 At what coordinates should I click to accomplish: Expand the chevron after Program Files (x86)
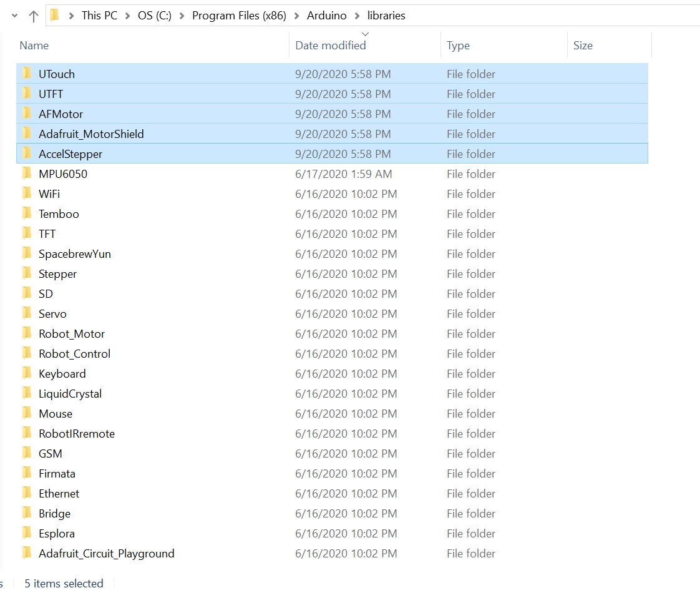[x=297, y=16]
